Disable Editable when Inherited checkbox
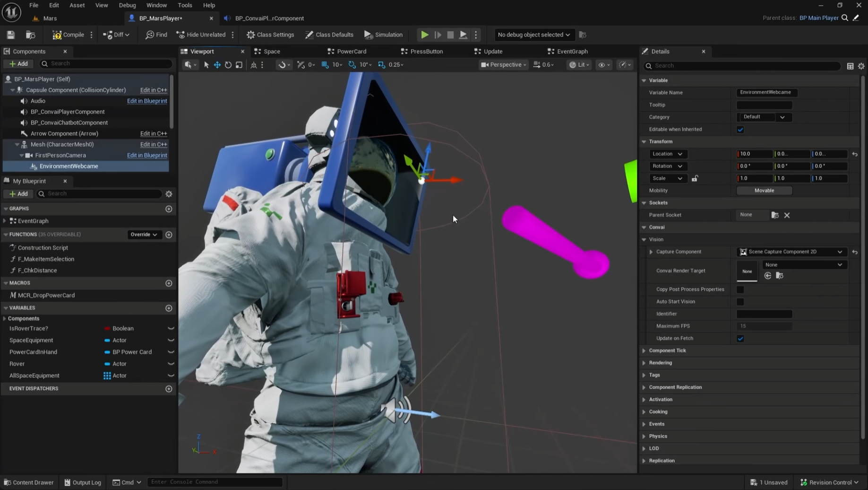 point(740,130)
